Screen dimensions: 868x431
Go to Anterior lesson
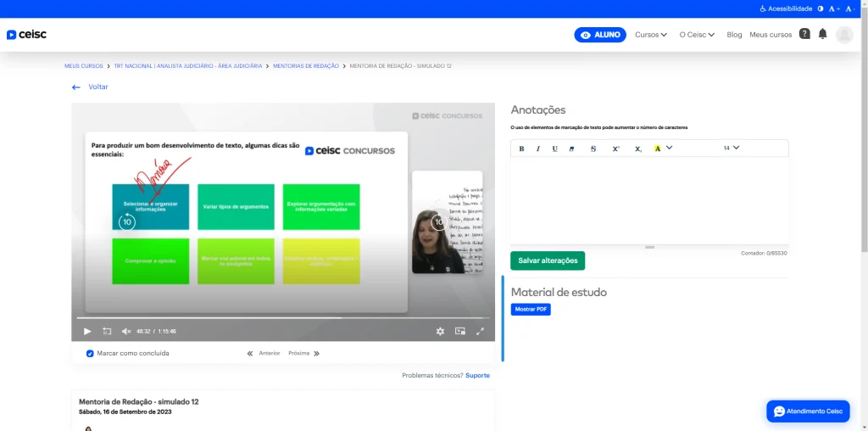[270, 354]
